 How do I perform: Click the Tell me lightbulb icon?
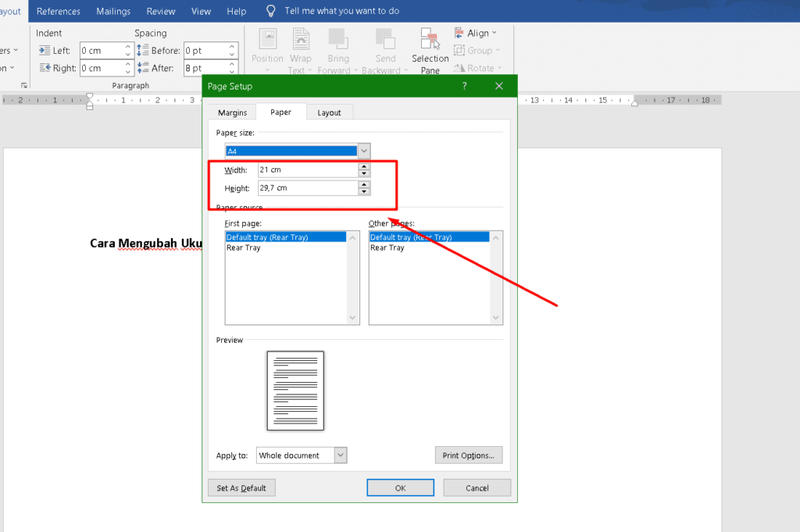[271, 11]
